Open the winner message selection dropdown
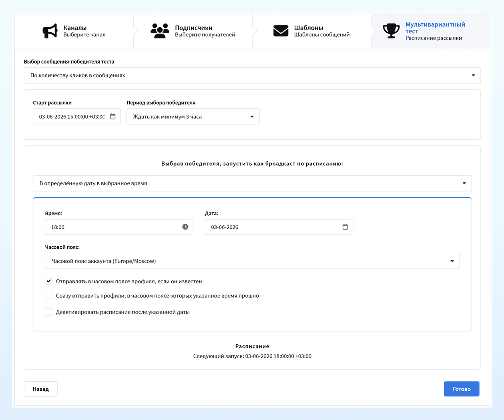Screen dimensions: 504x420 pyautogui.click(x=252, y=75)
